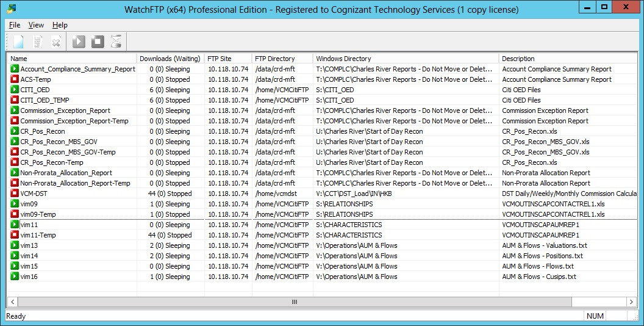Click red stopped icon of VCM-DST
The height and width of the screenshot is (326, 644).
pos(15,193)
